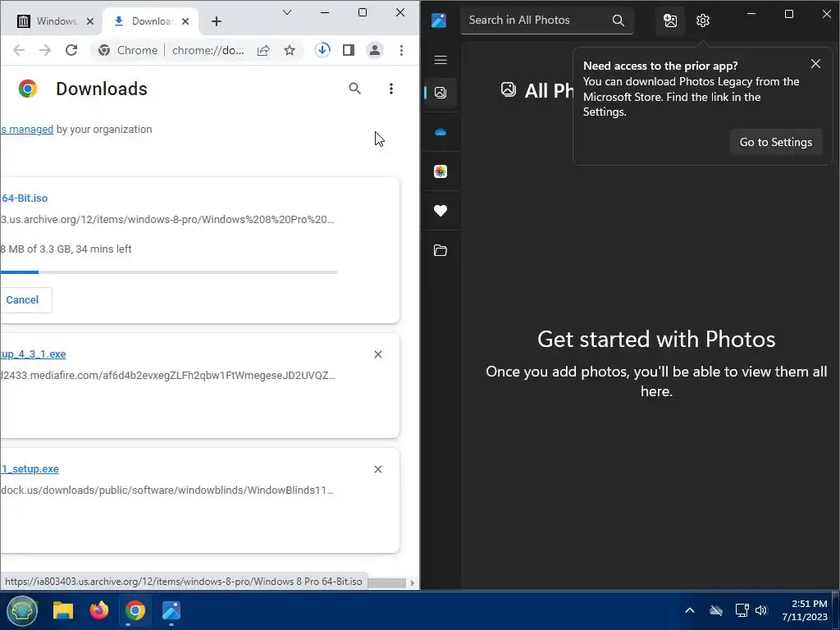Viewport: 840px width, 630px height.
Task: Remove the 1_setup.exe download entry
Action: 378,469
